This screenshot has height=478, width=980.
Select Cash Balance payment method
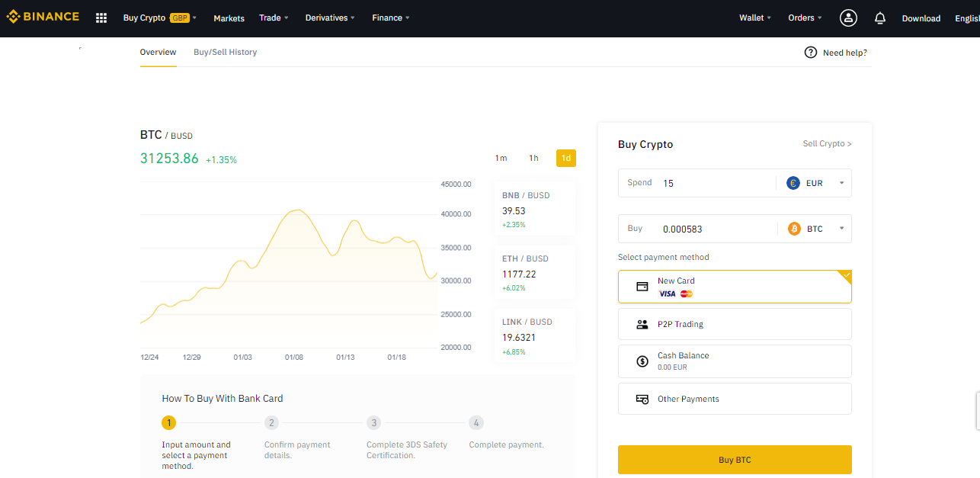[x=735, y=361]
